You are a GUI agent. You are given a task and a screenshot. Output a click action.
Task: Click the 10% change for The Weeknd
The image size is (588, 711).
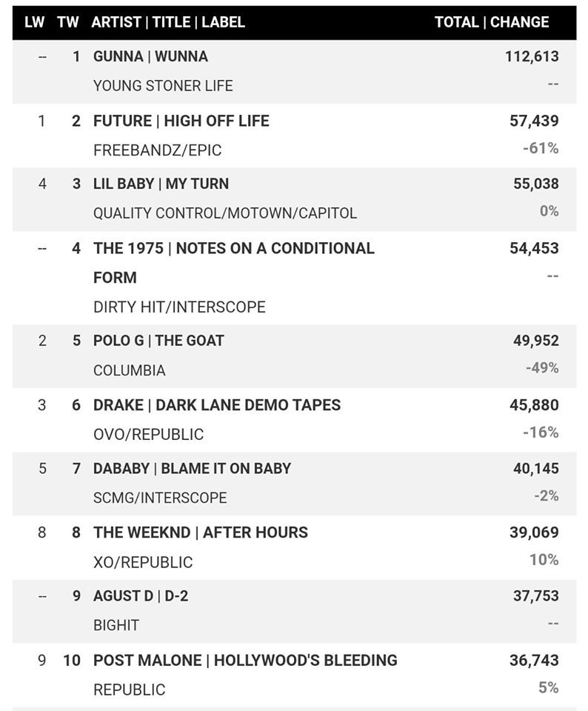[544, 560]
